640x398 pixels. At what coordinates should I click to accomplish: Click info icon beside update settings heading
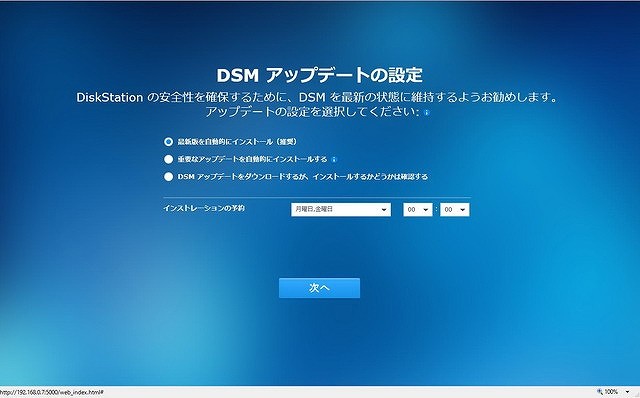click(x=427, y=112)
